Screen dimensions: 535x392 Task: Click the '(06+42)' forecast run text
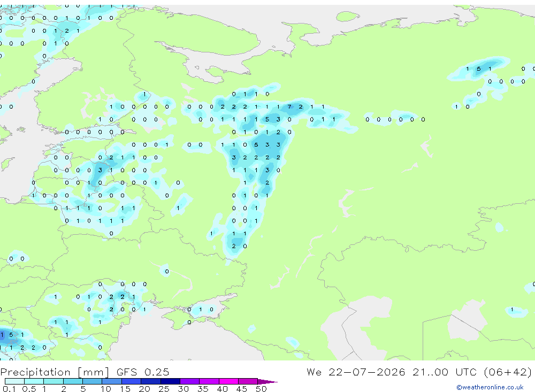508,372
